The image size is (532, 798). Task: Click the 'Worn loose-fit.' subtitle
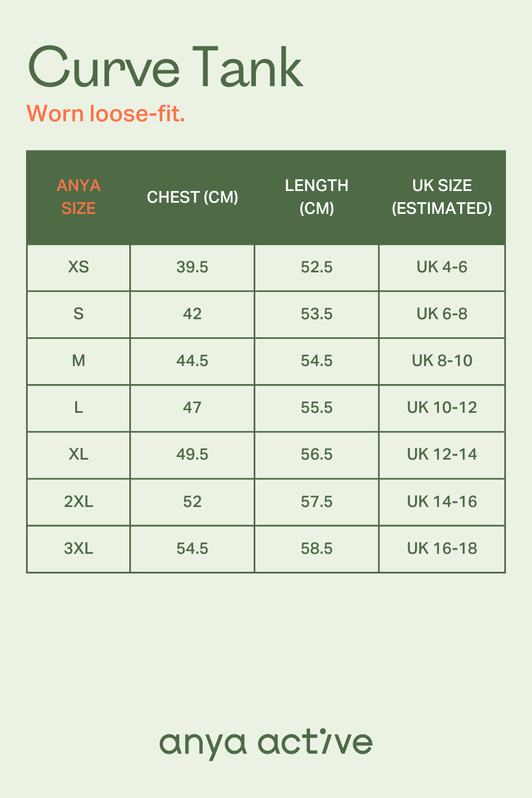tap(106, 113)
